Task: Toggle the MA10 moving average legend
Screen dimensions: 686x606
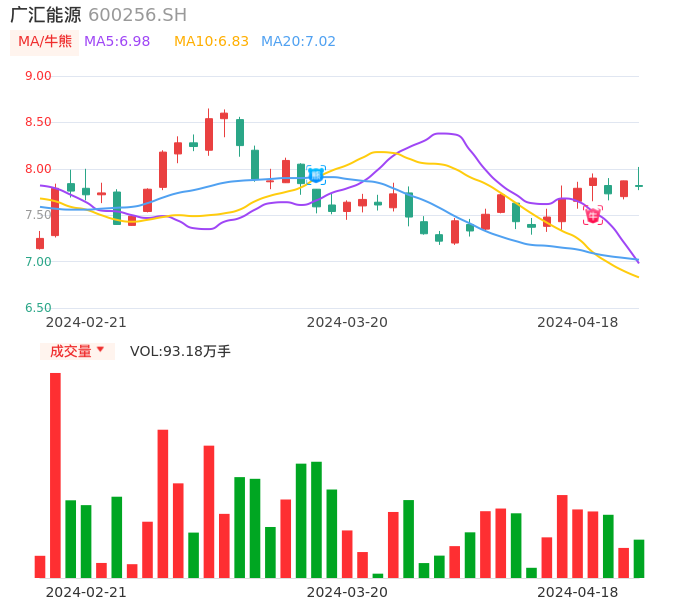Action: click(211, 42)
